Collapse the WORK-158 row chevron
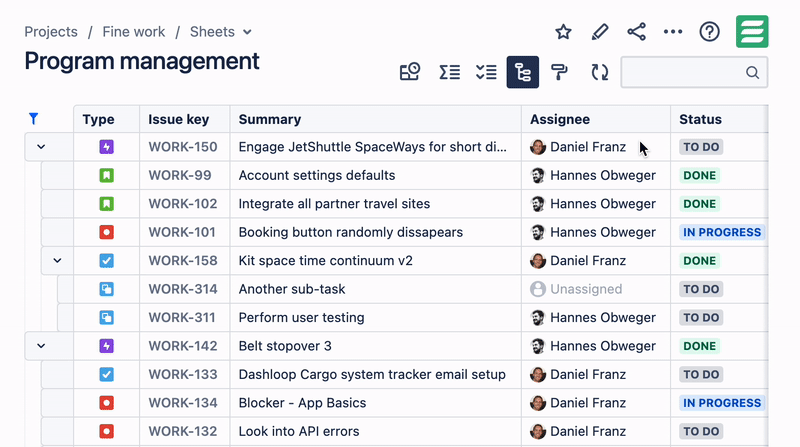This screenshot has height=447, width=800. (x=57, y=261)
